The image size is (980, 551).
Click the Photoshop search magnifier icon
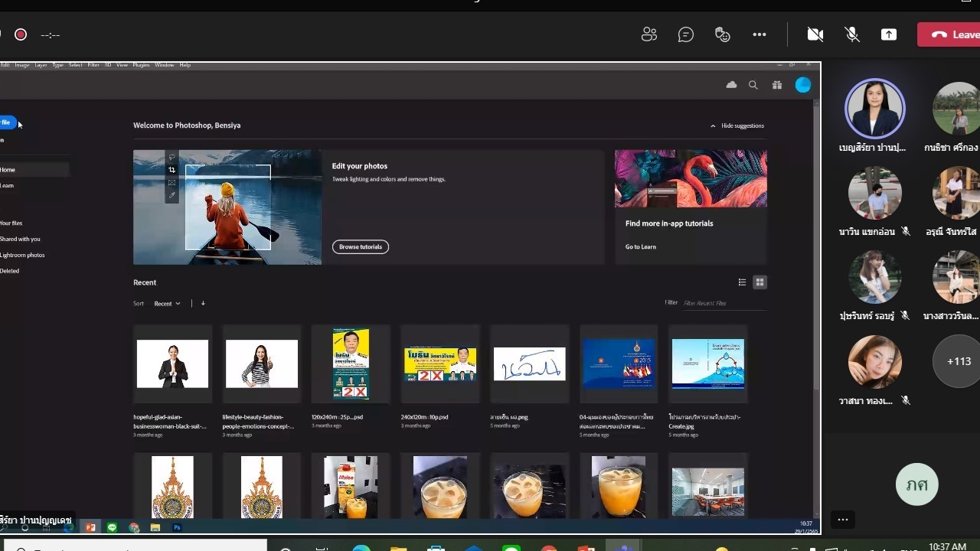(x=753, y=85)
